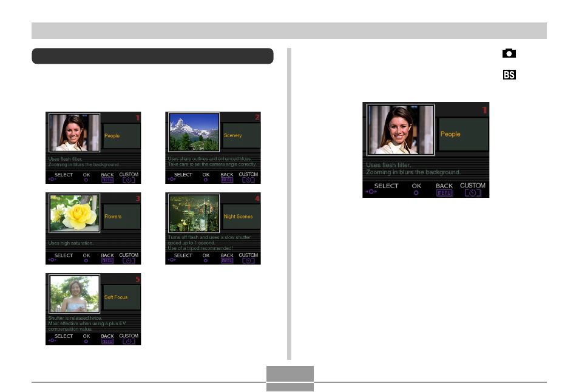
Task: Click 'Most effective when using a plus EV' text
Action: 87,323
